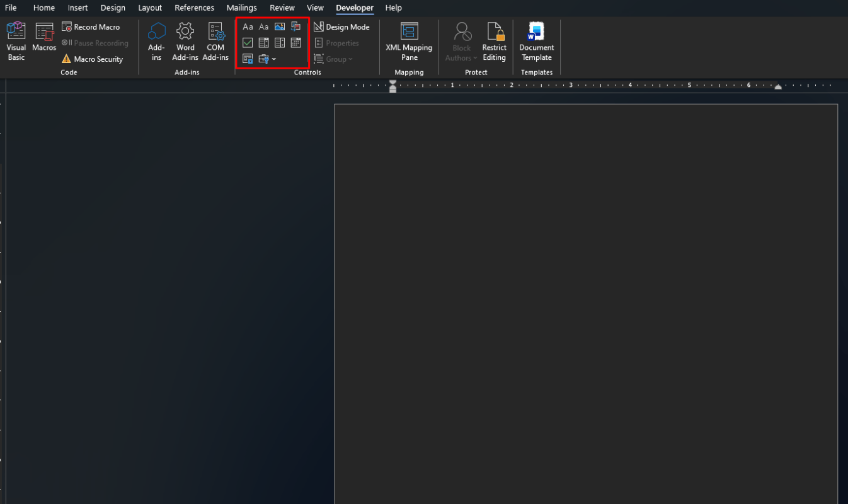The height and width of the screenshot is (504, 848).
Task: Expand the Block Authors dropdown
Action: [461, 41]
